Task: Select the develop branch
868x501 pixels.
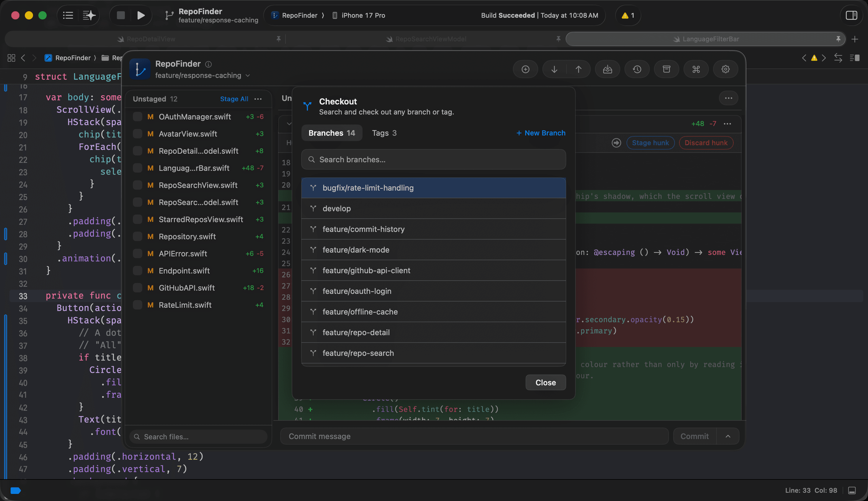Action: click(433, 209)
